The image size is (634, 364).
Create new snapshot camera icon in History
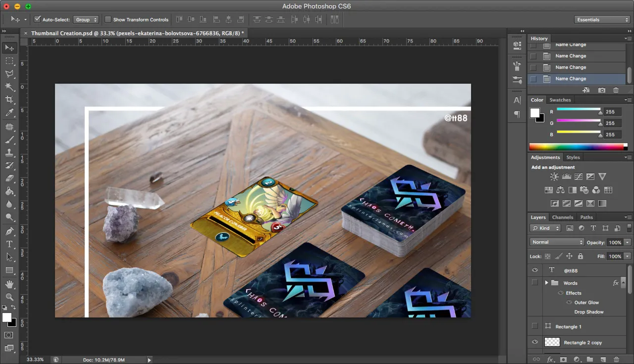tap(601, 90)
